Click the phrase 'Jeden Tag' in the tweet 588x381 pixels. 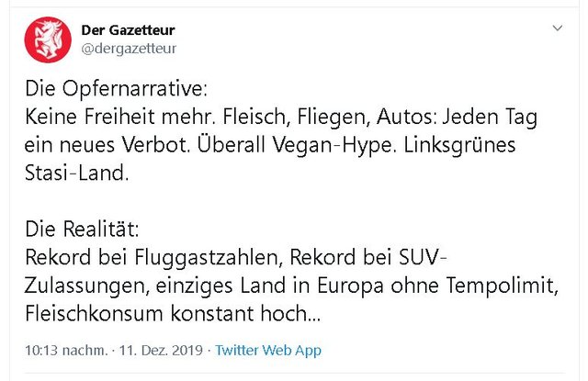click(490, 118)
